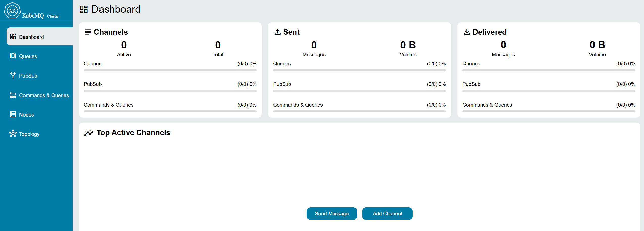This screenshot has height=231, width=644.
Task: Open the Queues menu item
Action: tap(28, 56)
